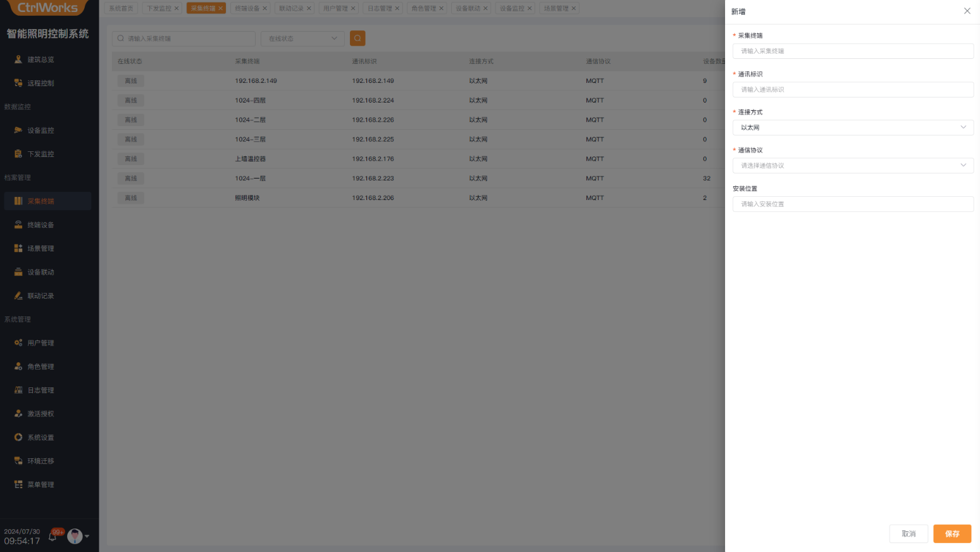
Task: Open the 菜单管理 sidebar icon
Action: pos(18,485)
